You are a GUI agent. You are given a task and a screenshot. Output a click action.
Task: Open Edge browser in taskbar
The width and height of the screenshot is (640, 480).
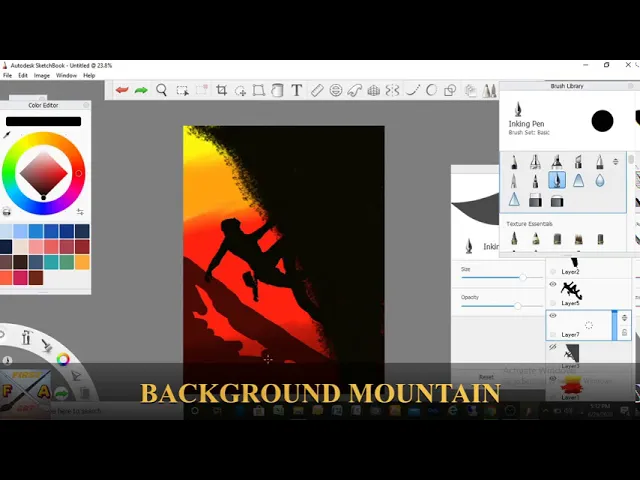452,411
